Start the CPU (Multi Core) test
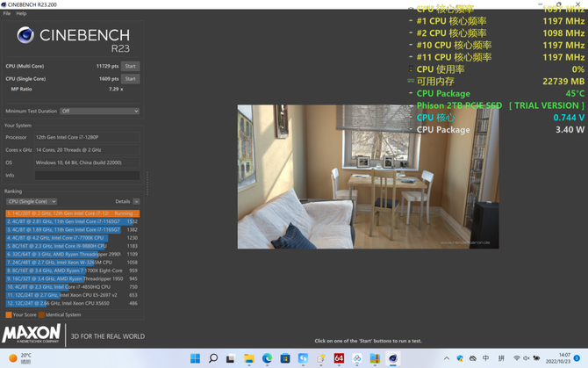Screen dimensions: 588x368 click(131, 66)
